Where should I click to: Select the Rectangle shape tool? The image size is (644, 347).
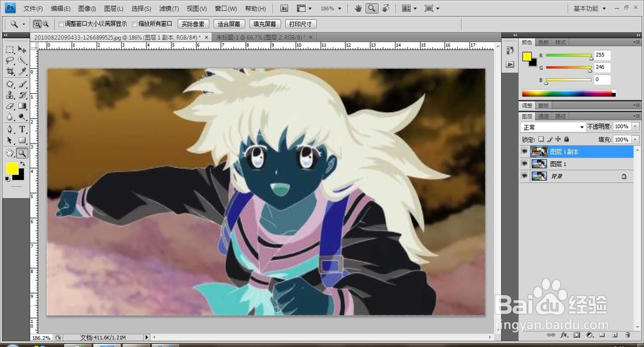pyautogui.click(x=22, y=140)
